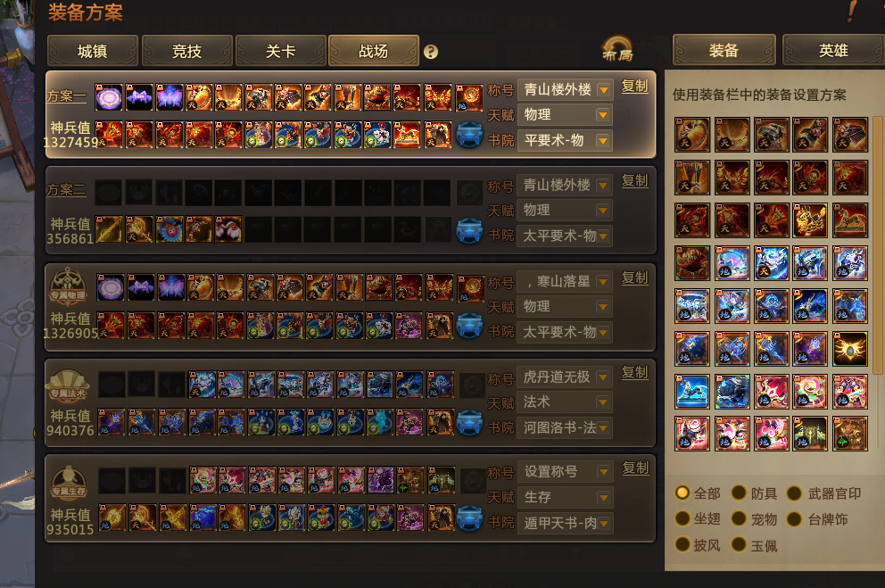Viewport: 885px width, 588px height.
Task: Switch to the 英雄 tab
Action: pos(833,51)
